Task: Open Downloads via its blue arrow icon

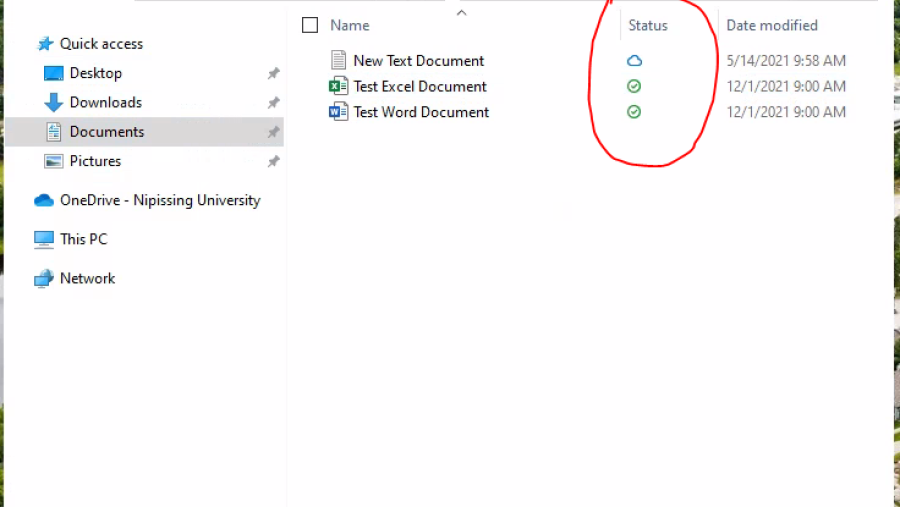Action: tap(54, 102)
